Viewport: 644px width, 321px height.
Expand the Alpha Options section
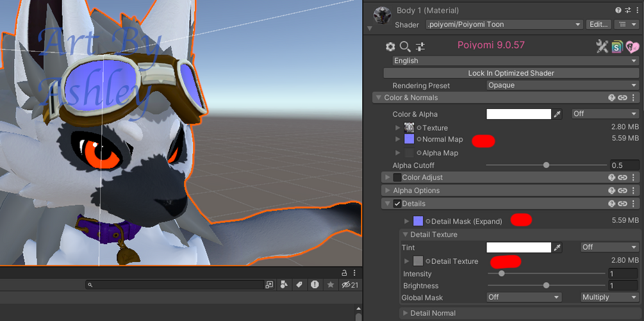click(x=387, y=190)
